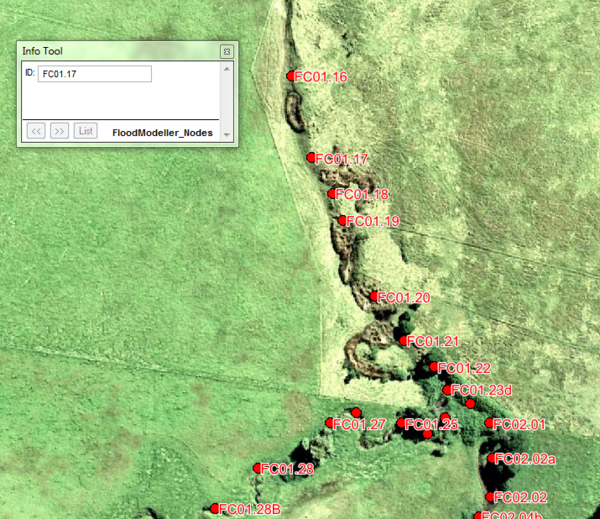Select the FC01.21 node point
This screenshot has height=519, width=600.
click(403, 341)
